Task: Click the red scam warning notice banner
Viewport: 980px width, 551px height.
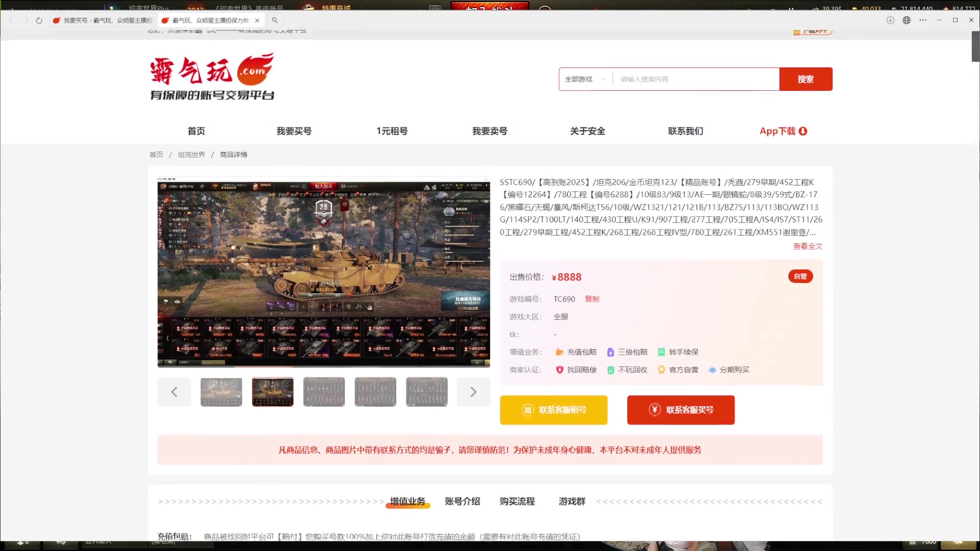Action: click(490, 450)
